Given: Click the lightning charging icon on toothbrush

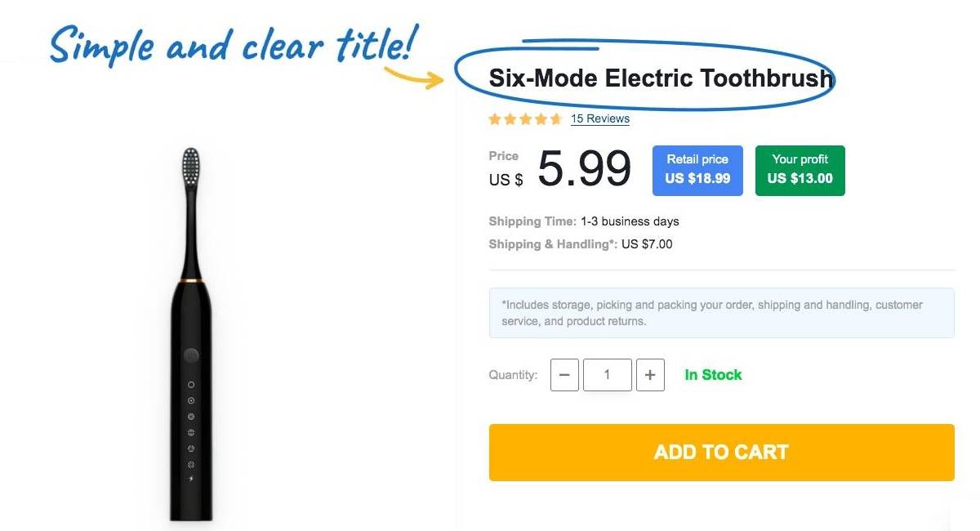Looking at the screenshot, I should [x=191, y=479].
